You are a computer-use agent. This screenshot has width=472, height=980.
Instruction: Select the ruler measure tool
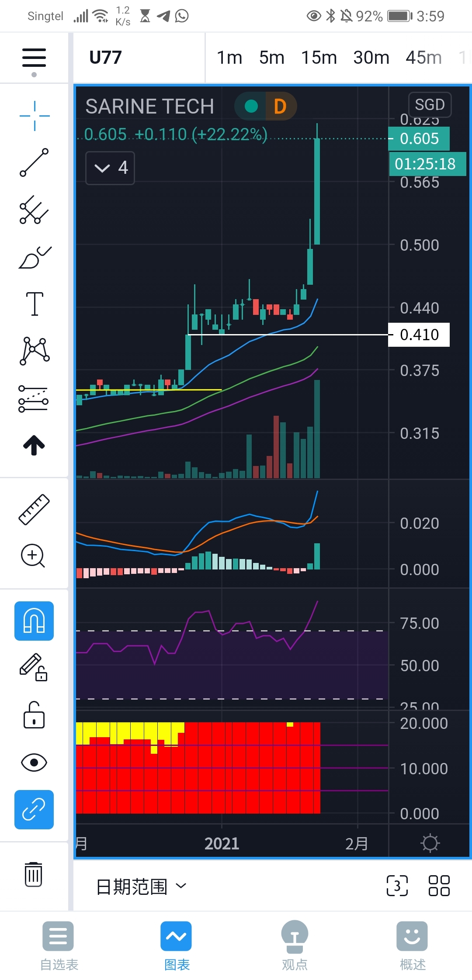click(34, 509)
